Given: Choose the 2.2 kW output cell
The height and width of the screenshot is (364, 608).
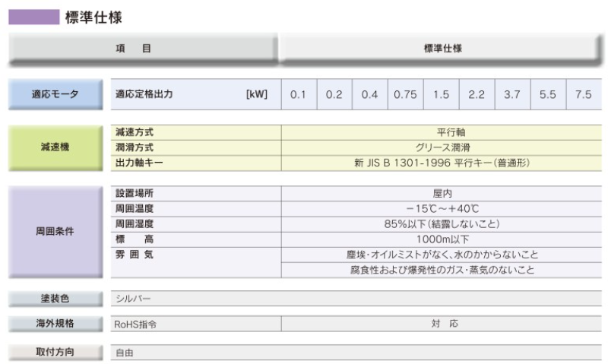Looking at the screenshot, I should click(x=477, y=95).
